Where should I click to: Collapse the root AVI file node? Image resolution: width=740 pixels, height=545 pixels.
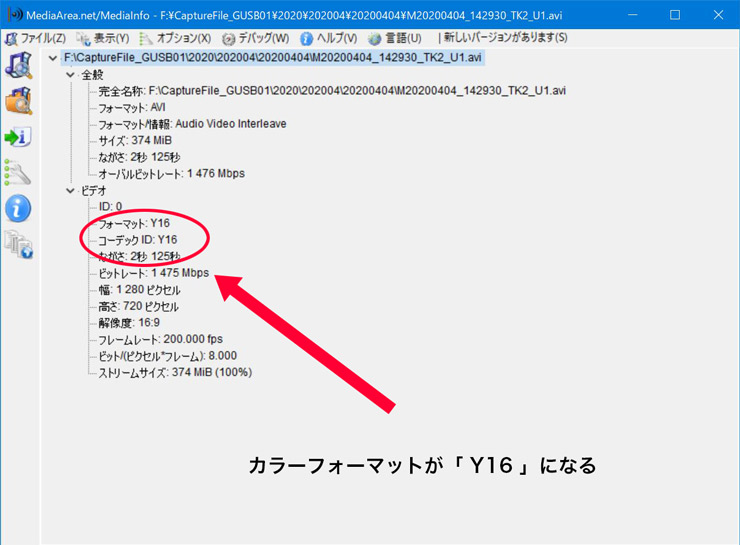click(53, 58)
